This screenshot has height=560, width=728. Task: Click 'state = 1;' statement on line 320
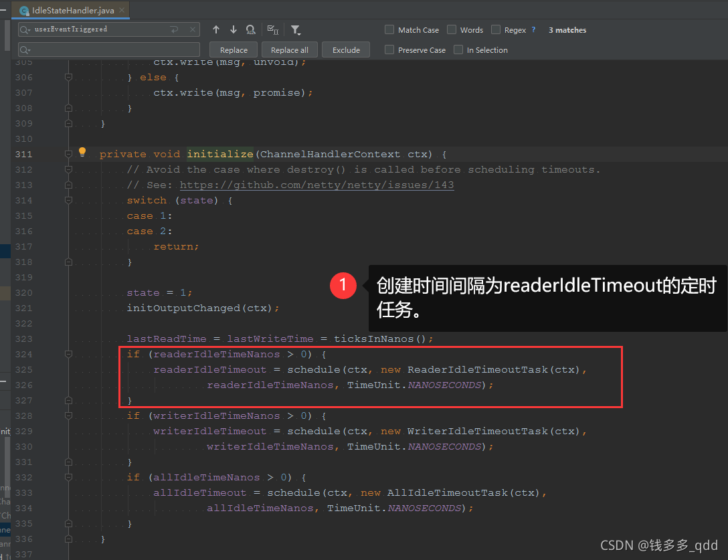[x=159, y=293]
